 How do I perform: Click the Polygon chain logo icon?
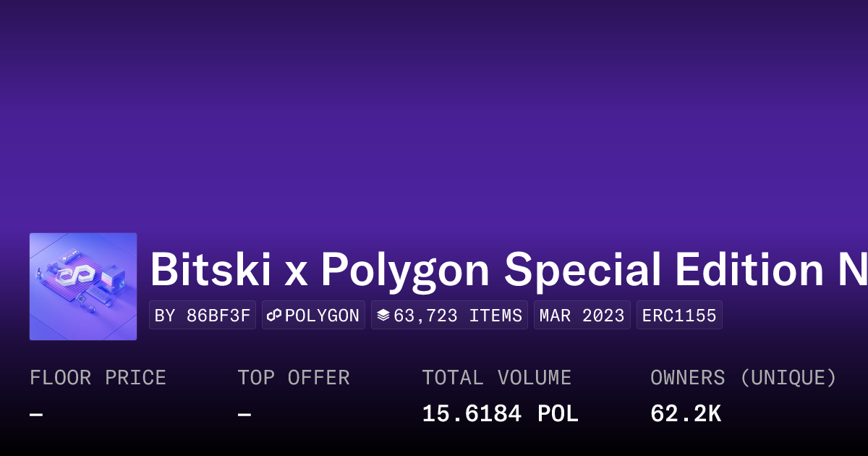[274, 316]
